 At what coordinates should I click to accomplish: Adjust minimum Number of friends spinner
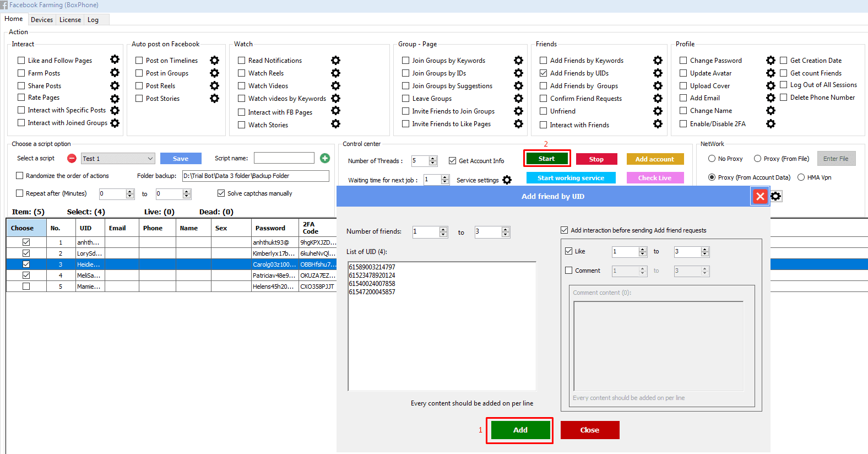[443, 232]
